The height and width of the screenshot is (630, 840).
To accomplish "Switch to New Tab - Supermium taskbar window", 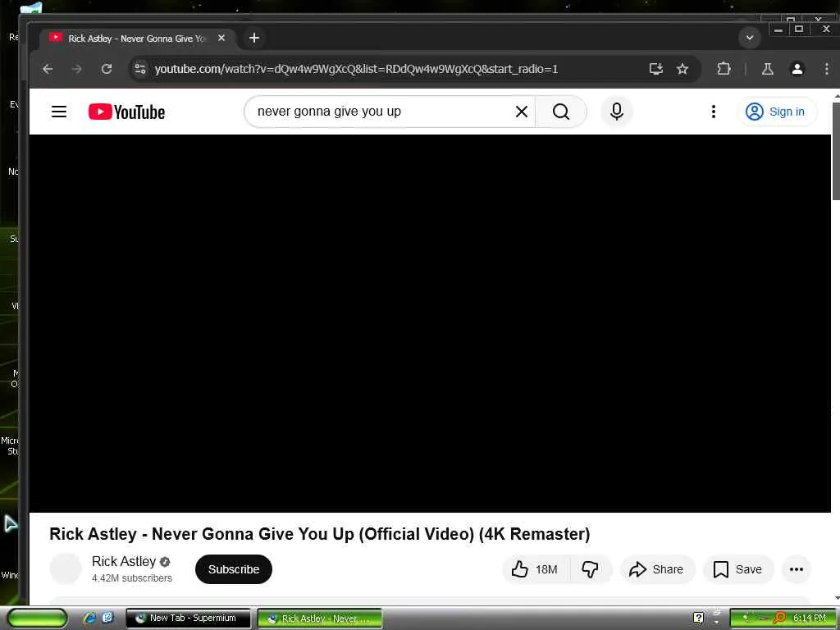I will (x=189, y=619).
